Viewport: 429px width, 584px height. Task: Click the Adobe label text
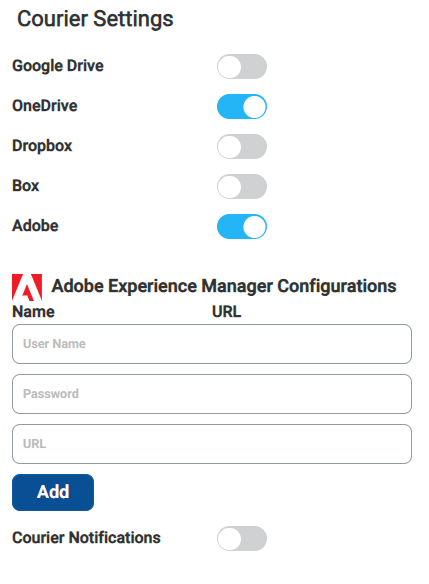click(x=35, y=226)
